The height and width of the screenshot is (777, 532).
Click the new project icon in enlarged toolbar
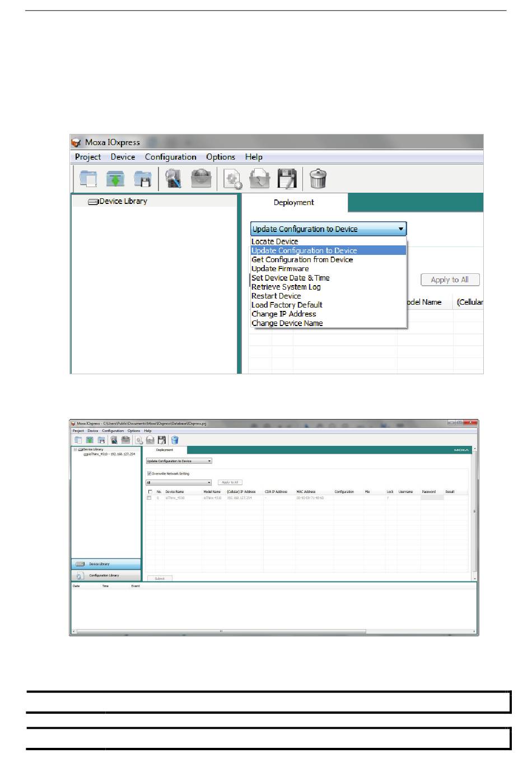click(x=88, y=179)
